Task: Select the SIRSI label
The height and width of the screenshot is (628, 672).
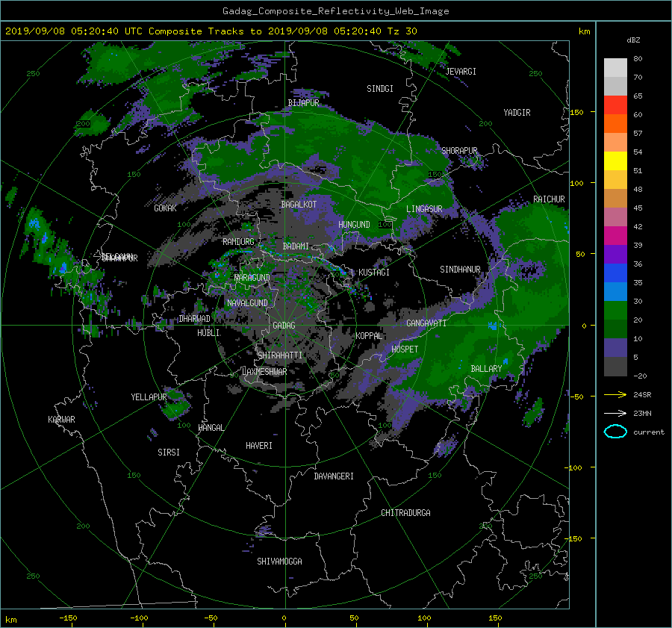Action: pos(169,453)
